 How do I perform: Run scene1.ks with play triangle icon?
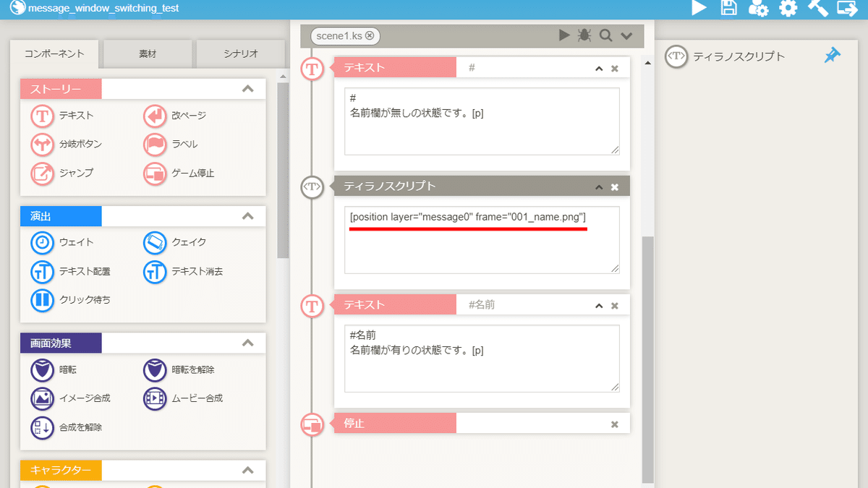coord(564,35)
